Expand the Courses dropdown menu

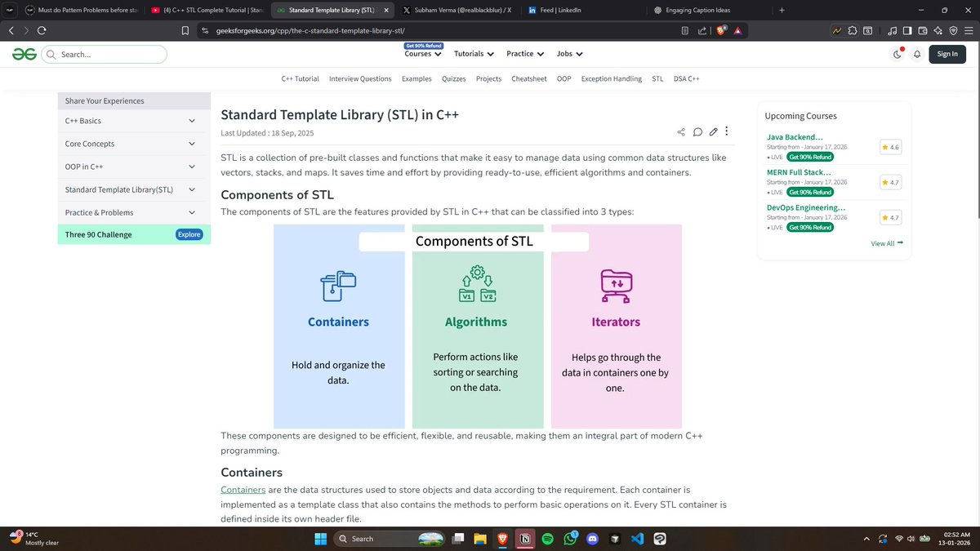423,54
